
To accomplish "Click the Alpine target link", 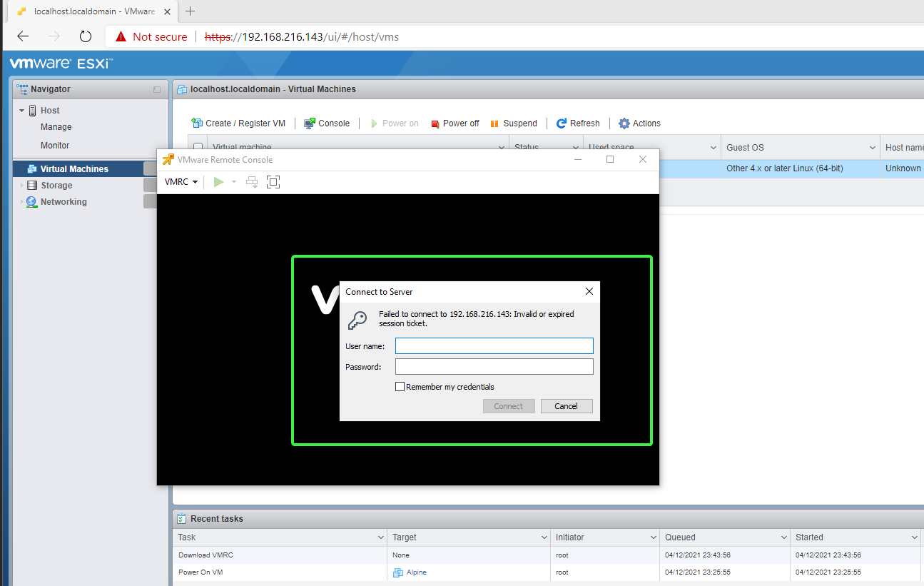I will 417,572.
